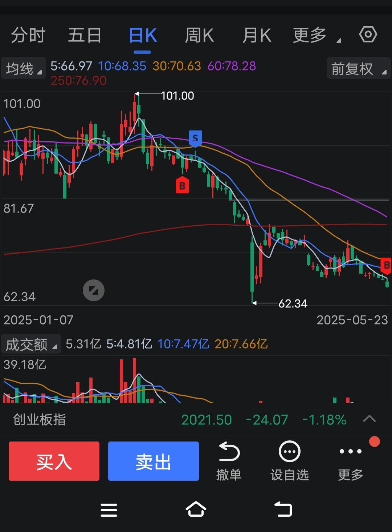Select the 日K tab
The height and width of the screenshot is (532, 392).
[143, 36]
